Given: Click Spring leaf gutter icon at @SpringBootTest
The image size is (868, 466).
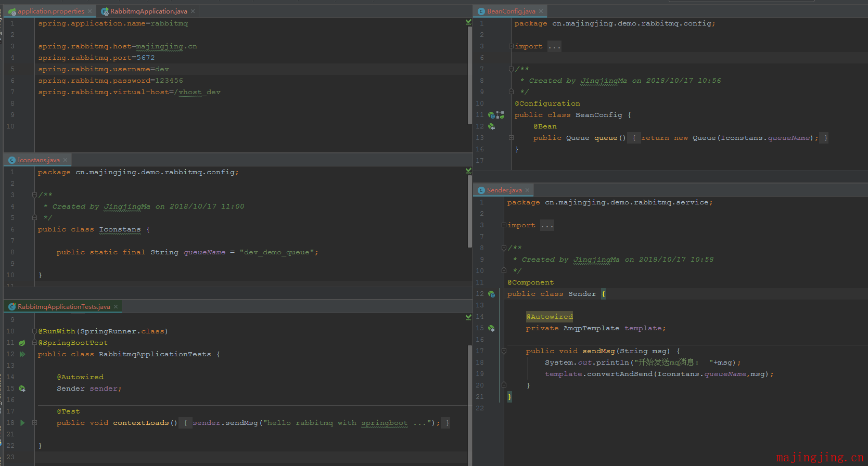Looking at the screenshot, I should (x=22, y=343).
